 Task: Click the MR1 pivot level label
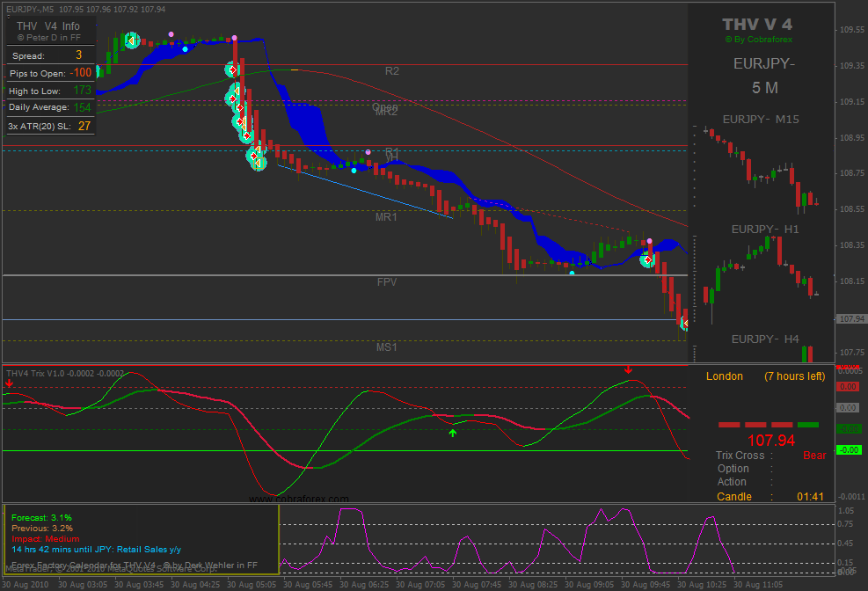click(x=386, y=217)
